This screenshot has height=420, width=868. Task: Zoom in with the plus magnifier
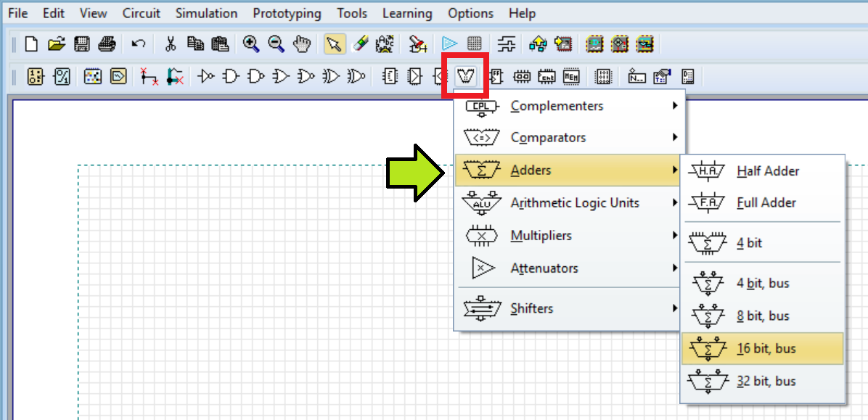tap(252, 44)
